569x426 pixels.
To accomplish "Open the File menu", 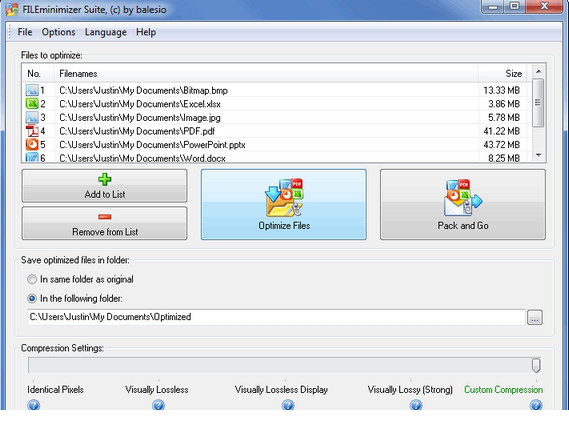I will pos(25,32).
